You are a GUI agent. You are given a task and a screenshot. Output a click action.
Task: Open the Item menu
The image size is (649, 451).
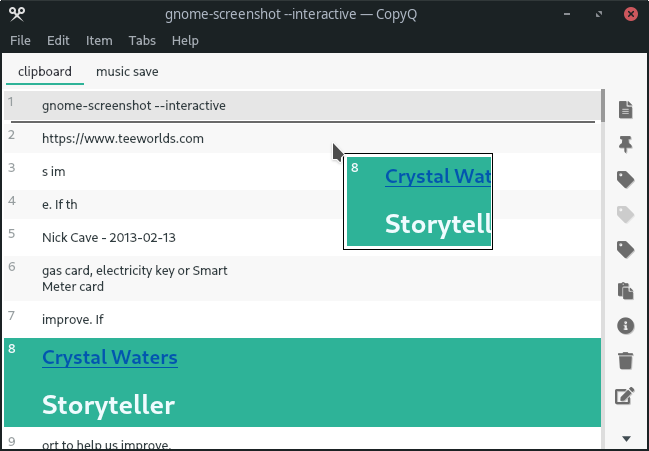tap(99, 41)
